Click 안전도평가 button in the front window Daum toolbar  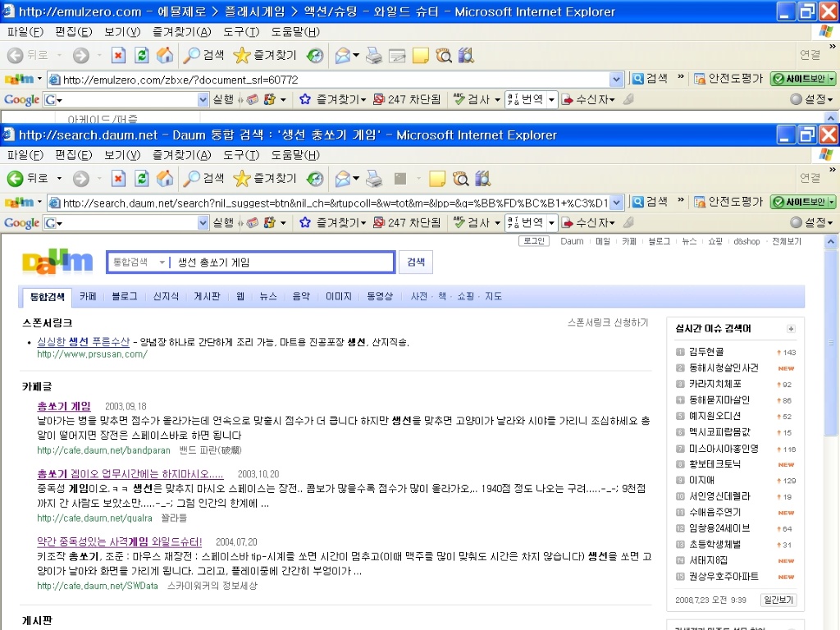[728, 202]
